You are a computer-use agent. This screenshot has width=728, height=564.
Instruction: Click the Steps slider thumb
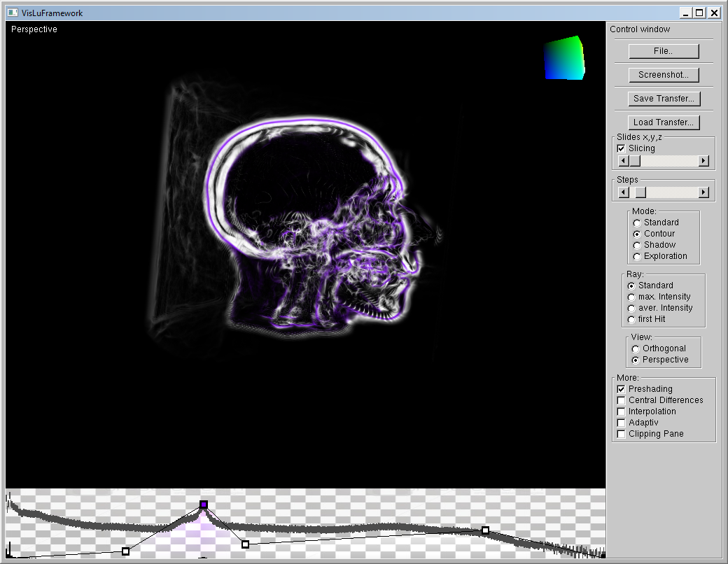640,192
